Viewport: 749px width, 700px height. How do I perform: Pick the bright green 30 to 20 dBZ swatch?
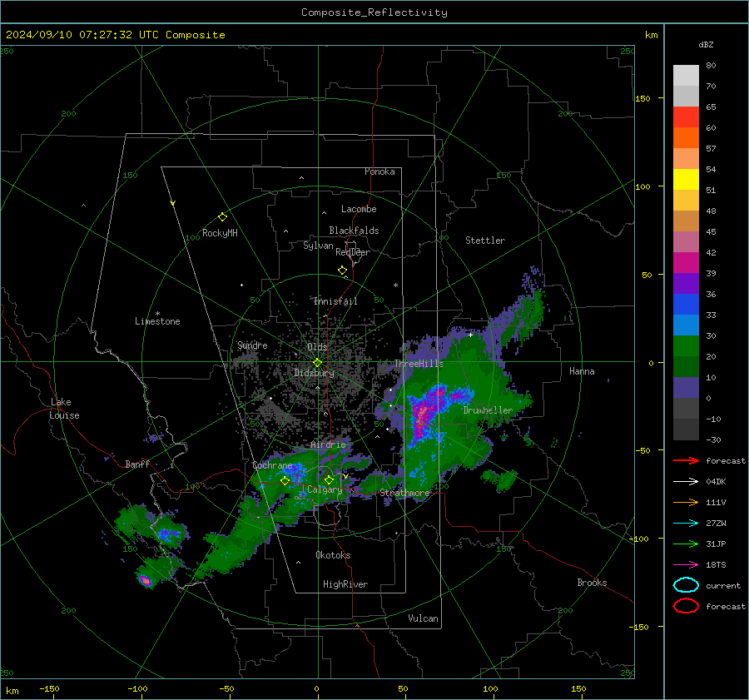[686, 346]
